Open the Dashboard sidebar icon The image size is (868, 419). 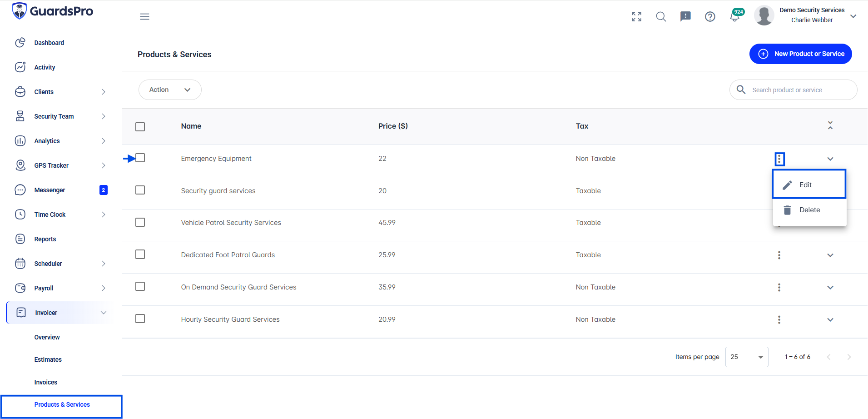[20, 43]
